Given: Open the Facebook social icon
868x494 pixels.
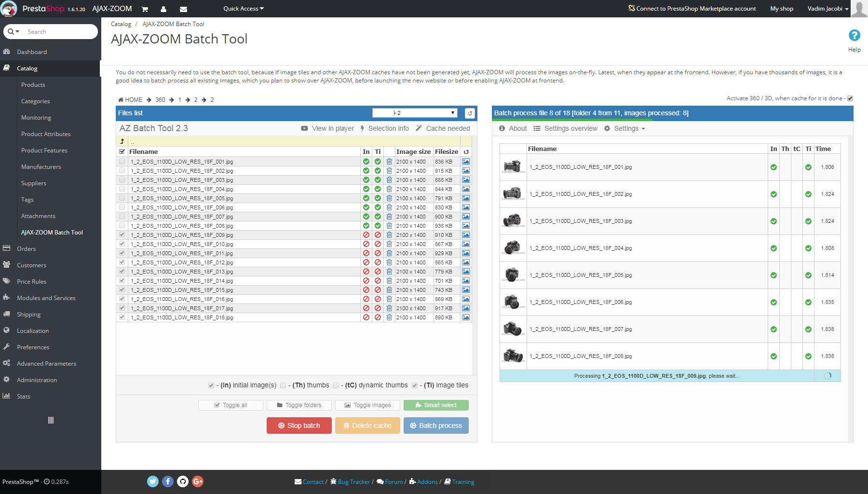Looking at the screenshot, I should coord(168,481).
